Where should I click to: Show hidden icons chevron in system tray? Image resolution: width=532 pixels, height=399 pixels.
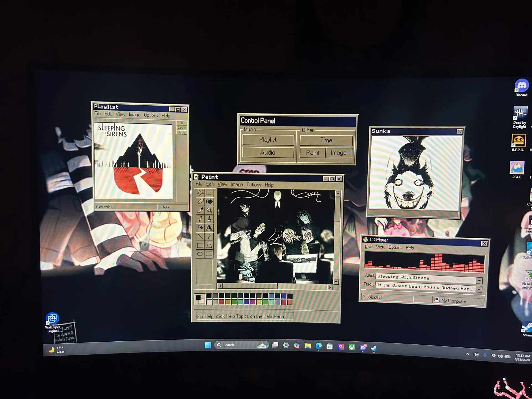[467, 354]
